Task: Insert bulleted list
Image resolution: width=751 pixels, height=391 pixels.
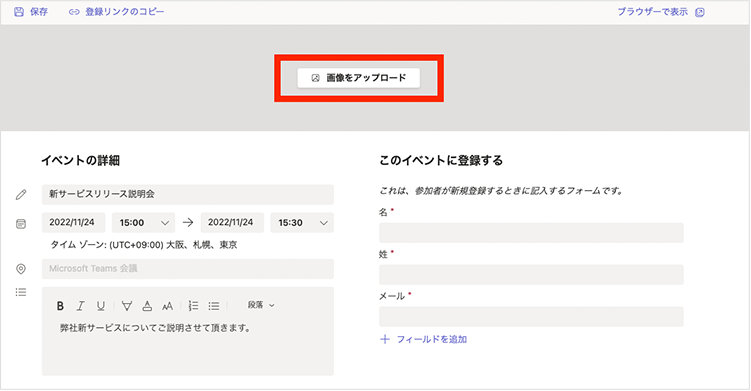Action: (214, 306)
